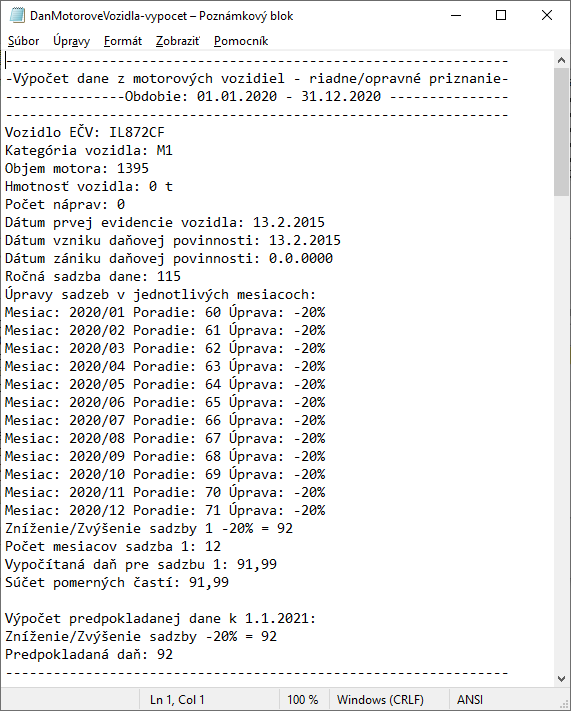Close the Notepad window
Viewport: 571px width, 711px height.
click(x=547, y=15)
